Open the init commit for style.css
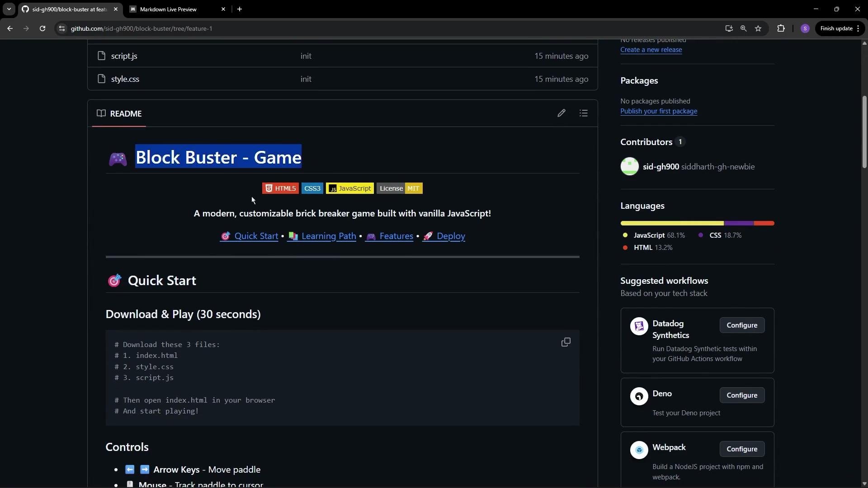 [306, 79]
